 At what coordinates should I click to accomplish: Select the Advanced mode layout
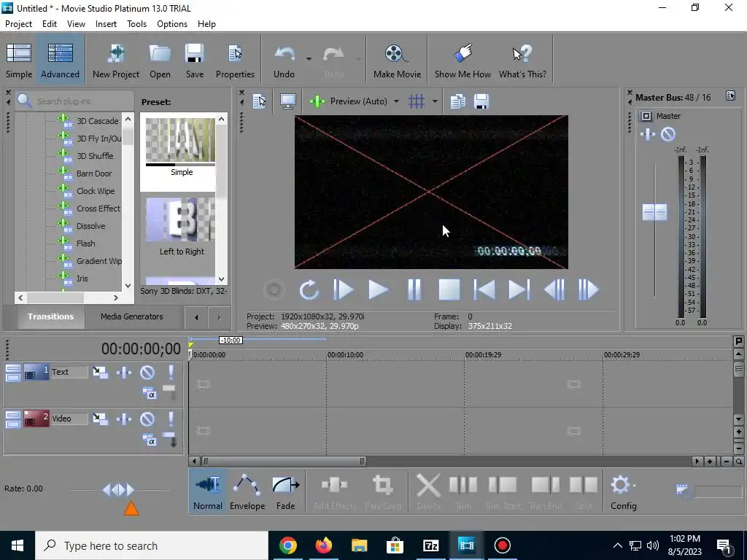pyautogui.click(x=60, y=61)
